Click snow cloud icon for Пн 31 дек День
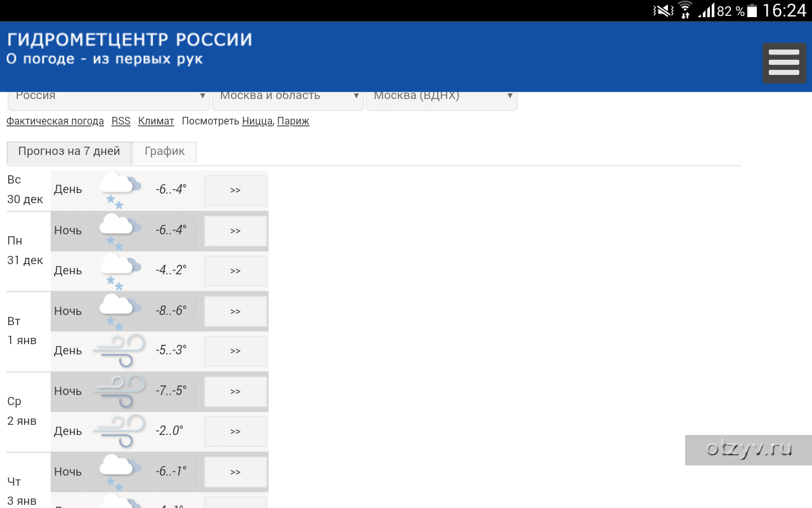812x508 pixels. point(119,271)
